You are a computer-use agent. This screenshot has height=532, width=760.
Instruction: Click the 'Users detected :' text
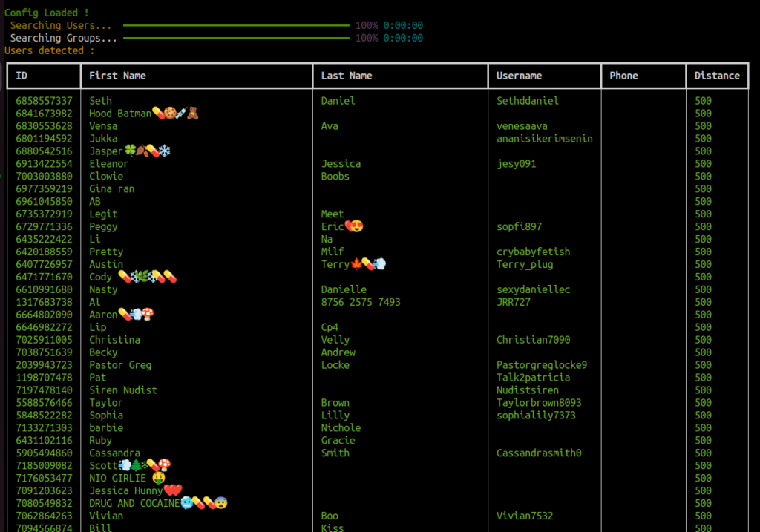tap(50, 50)
